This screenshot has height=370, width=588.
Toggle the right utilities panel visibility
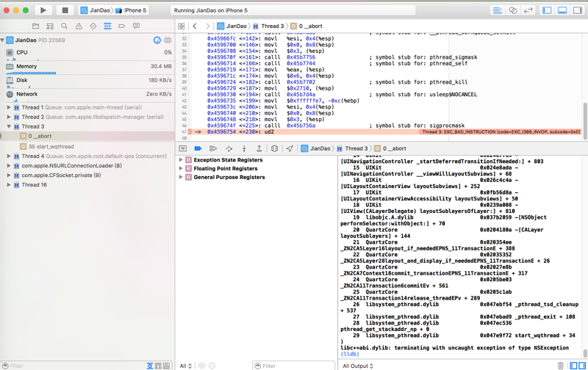577,10
